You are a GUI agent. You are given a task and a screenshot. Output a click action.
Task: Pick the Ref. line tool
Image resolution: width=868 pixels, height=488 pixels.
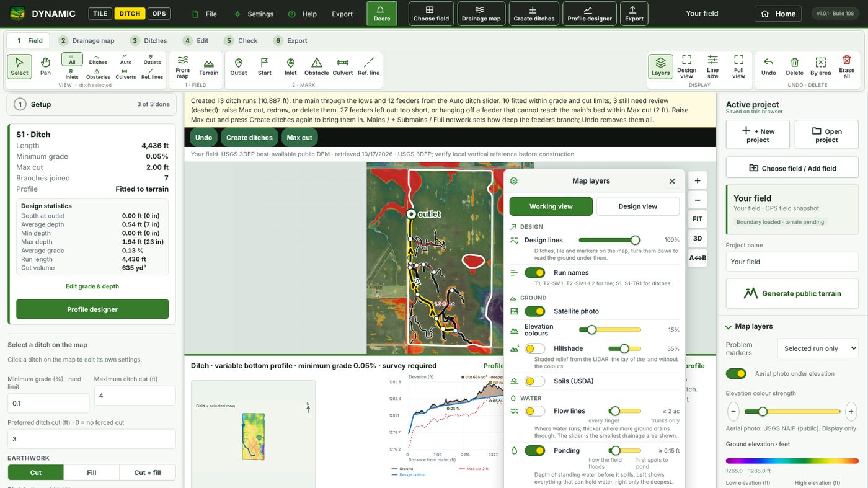pos(369,66)
